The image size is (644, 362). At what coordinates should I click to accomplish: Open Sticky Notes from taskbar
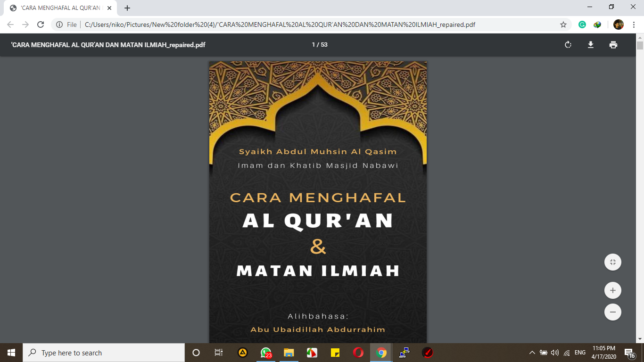[x=335, y=353]
